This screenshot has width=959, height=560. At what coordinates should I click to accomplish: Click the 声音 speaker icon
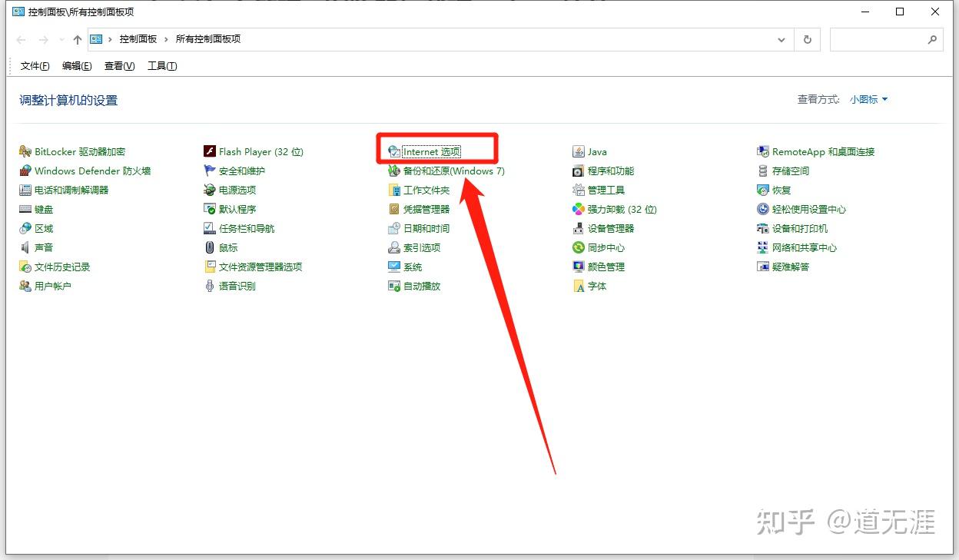25,248
